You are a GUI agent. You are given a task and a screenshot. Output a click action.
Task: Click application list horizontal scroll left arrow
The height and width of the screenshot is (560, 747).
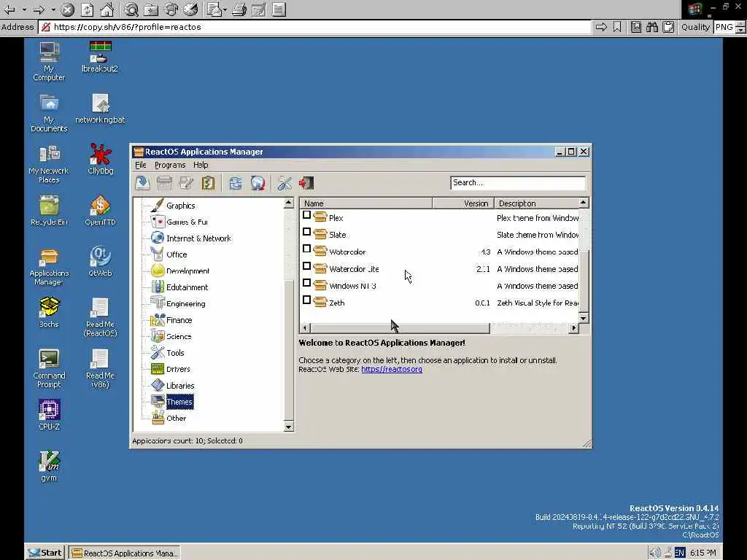pos(305,327)
